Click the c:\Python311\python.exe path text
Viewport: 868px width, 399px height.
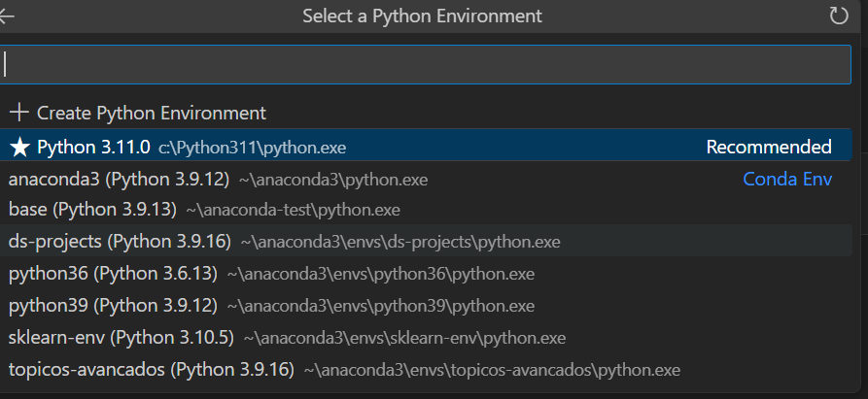coord(252,148)
